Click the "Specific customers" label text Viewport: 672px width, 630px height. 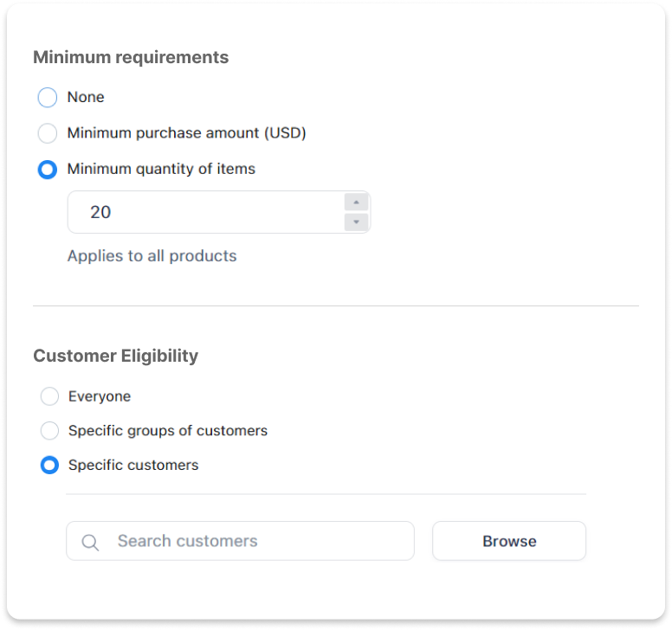point(133,465)
